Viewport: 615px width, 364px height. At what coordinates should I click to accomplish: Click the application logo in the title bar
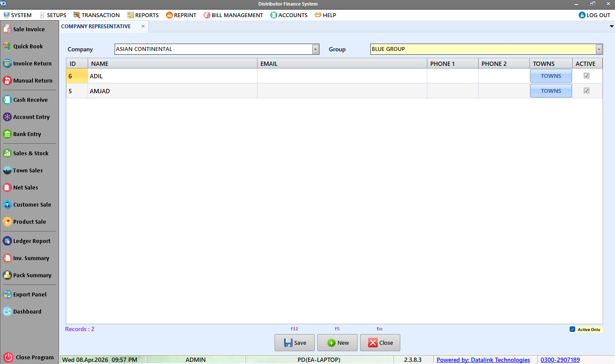pos(3,3)
